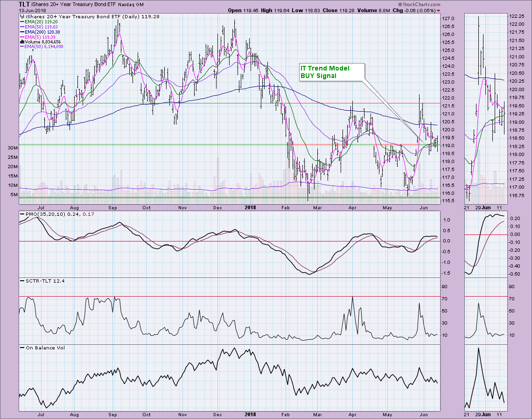Click the StockCharts.com watermark text
This screenshot has width=532, height=419.
click(419, 4)
